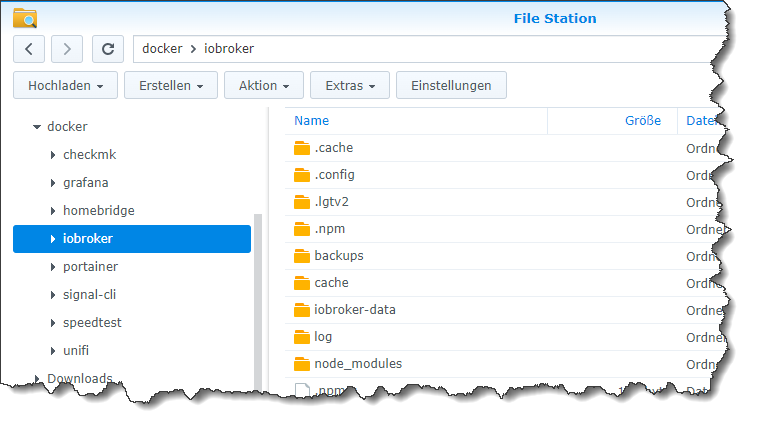Click the Einstellungen button
757x425 pixels.
pos(451,86)
